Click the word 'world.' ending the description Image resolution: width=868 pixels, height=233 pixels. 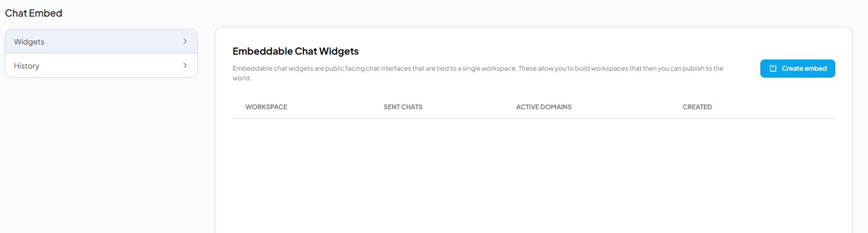point(242,78)
